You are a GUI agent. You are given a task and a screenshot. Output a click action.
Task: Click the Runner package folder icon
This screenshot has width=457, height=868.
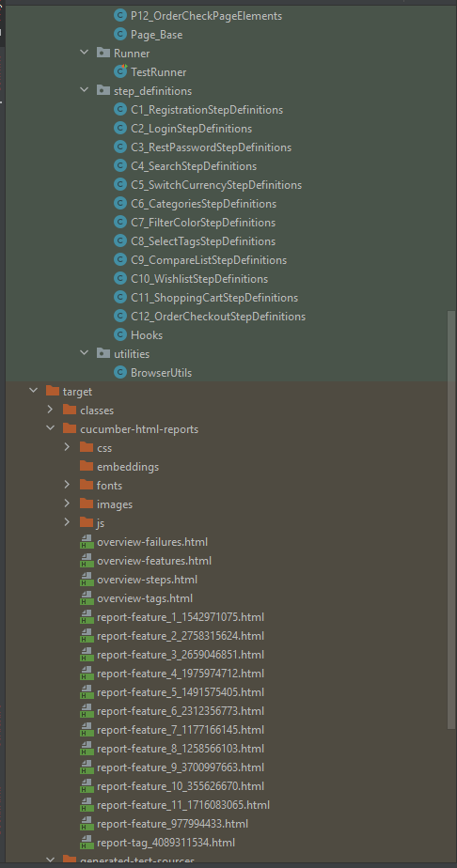103,54
